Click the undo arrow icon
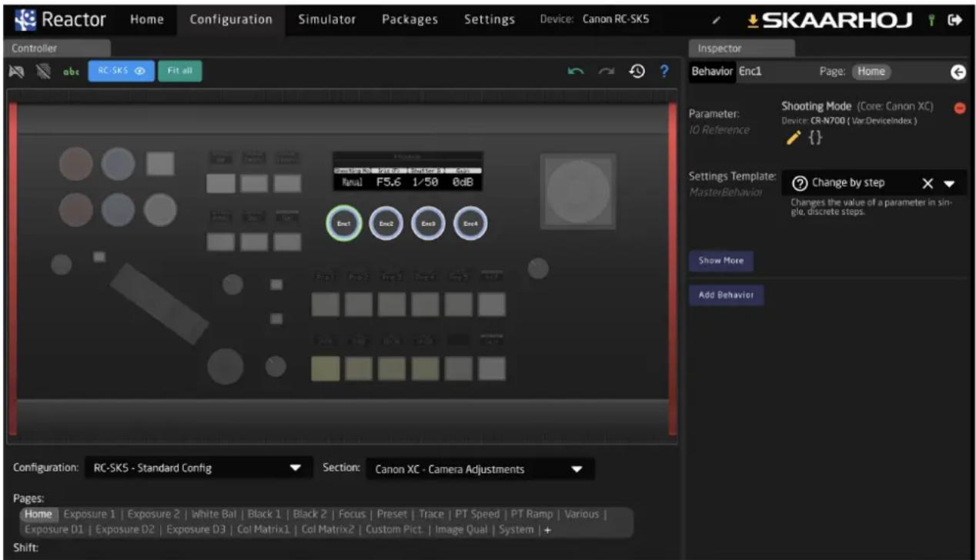This screenshot has height=560, width=976. (x=576, y=72)
